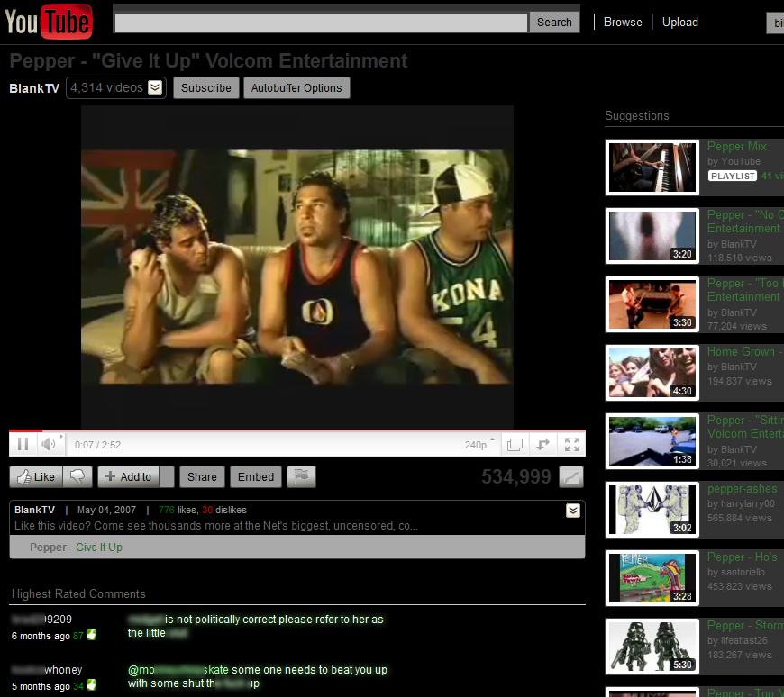This screenshot has width=784, height=697.
Task: Open the Add to dropdown arrow
Action: (x=167, y=477)
